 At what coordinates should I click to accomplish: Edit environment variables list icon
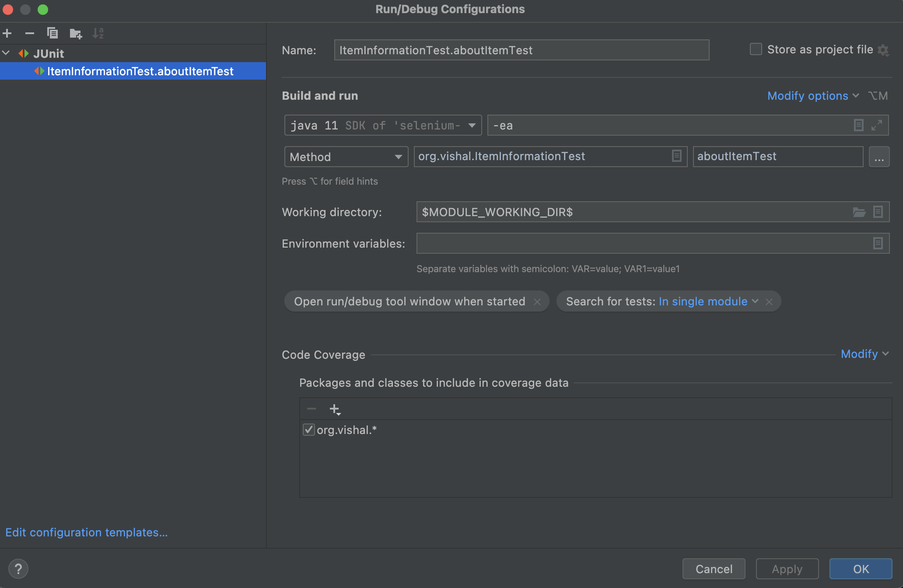878,243
